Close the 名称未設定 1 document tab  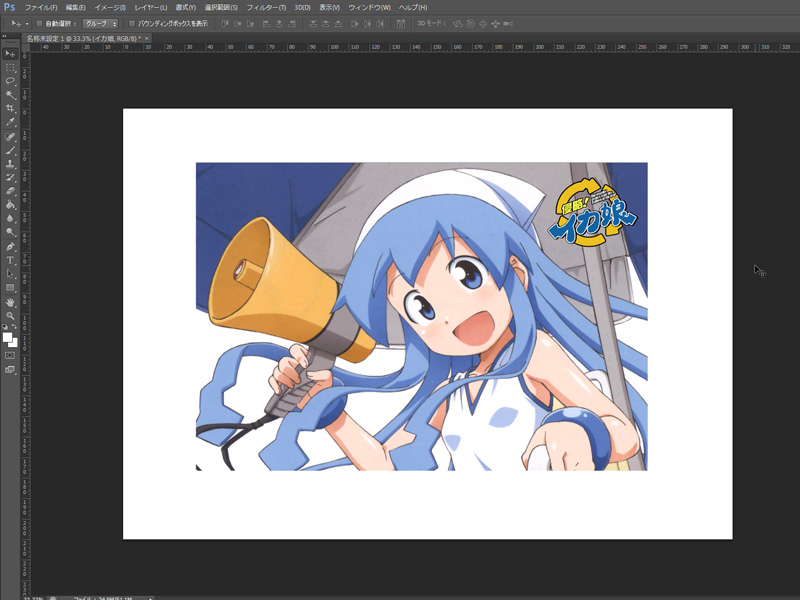point(146,38)
